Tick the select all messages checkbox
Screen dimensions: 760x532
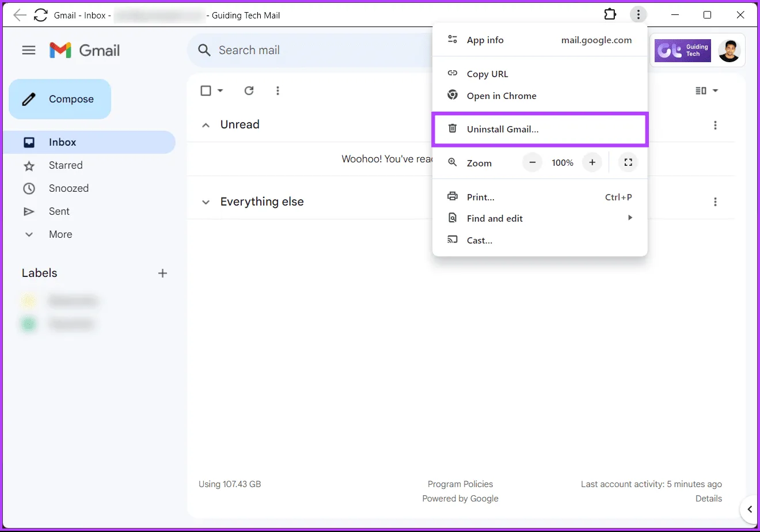click(206, 90)
